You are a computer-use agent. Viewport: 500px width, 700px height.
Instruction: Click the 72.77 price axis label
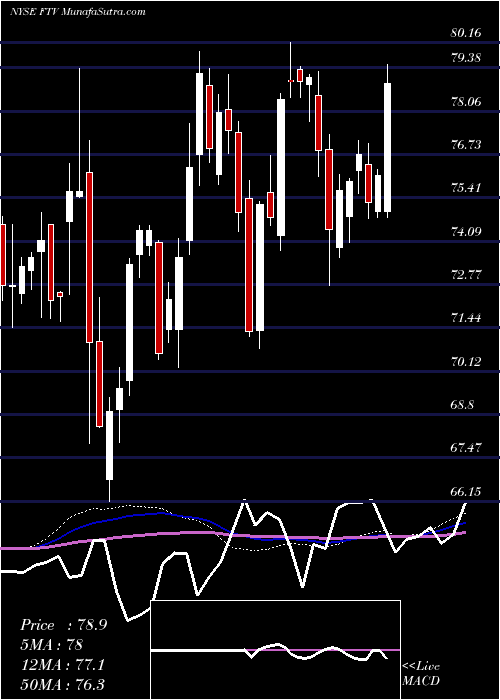[467, 275]
